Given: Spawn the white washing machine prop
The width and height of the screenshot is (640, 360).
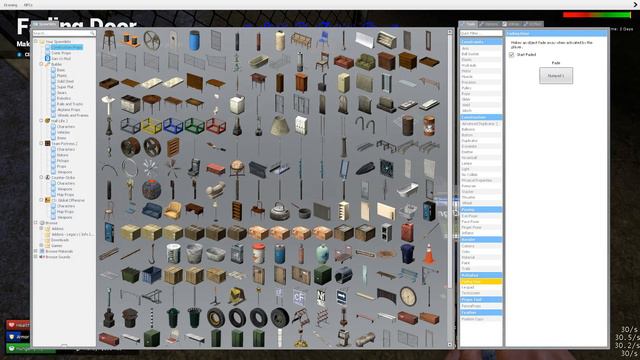Looking at the screenshot, I should [237, 104].
